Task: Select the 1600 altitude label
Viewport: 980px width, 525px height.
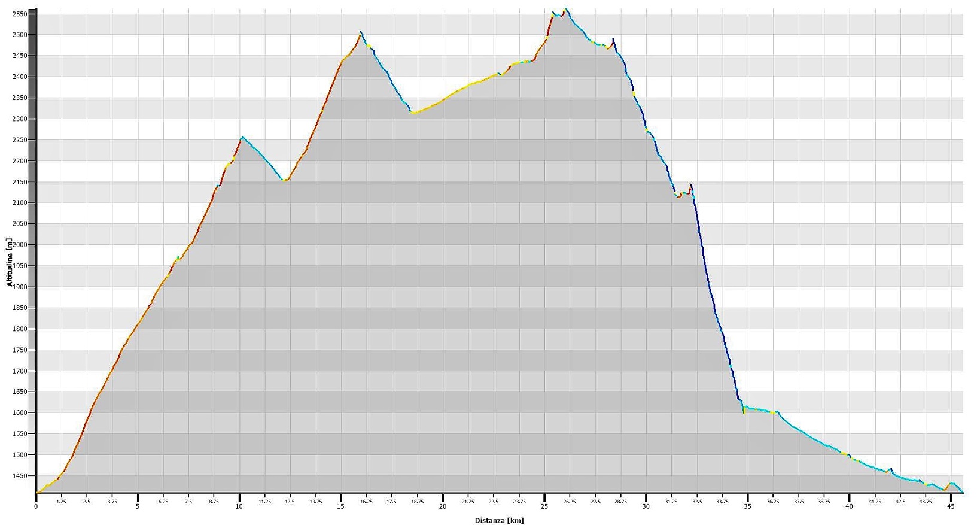Action: [20, 413]
